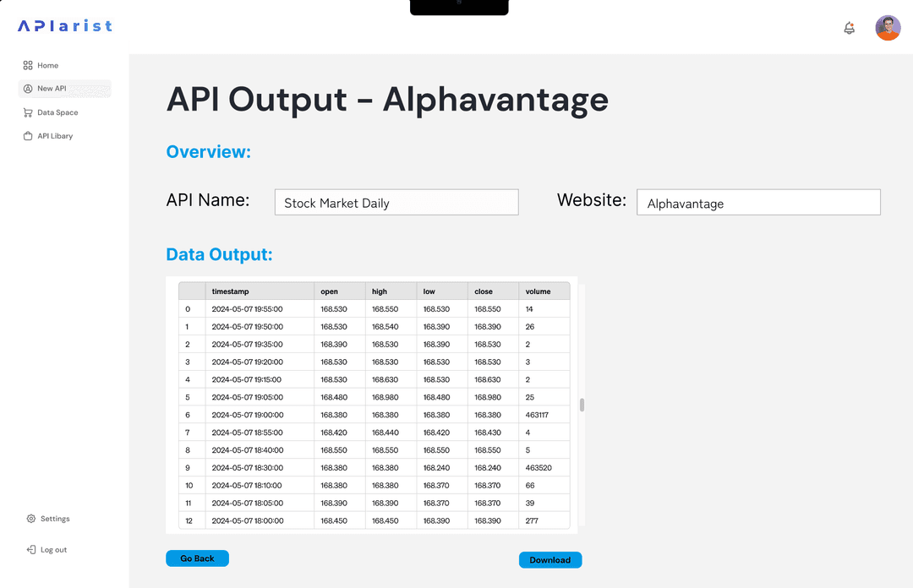Click low value 168.240
Screen dimensions: 913x588
coord(436,467)
